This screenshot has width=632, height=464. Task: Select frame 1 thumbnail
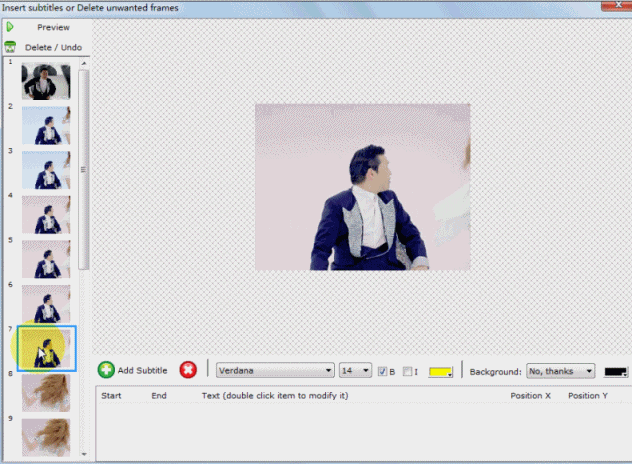coord(46,81)
